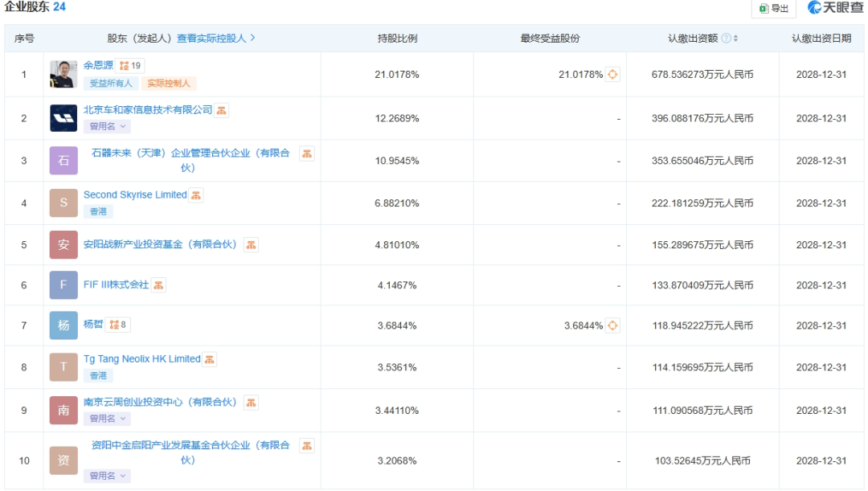
Task: Click the 天眼查 logo
Action: [x=835, y=8]
